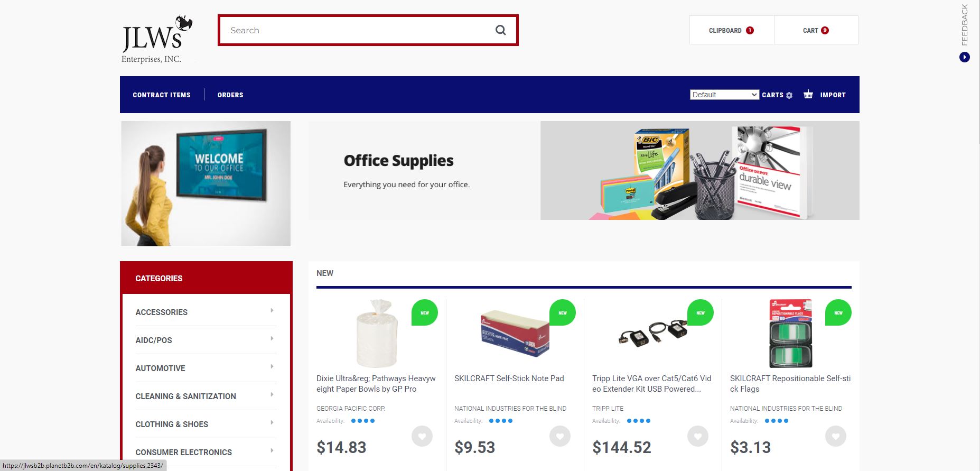Expand the Automotive category arrow
This screenshot has height=471, width=980.
pyautogui.click(x=272, y=367)
